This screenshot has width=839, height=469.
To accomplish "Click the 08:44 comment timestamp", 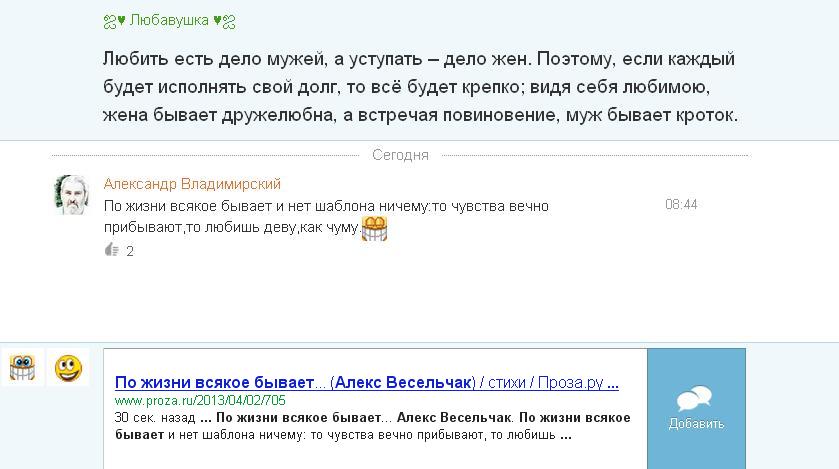I will [681, 204].
